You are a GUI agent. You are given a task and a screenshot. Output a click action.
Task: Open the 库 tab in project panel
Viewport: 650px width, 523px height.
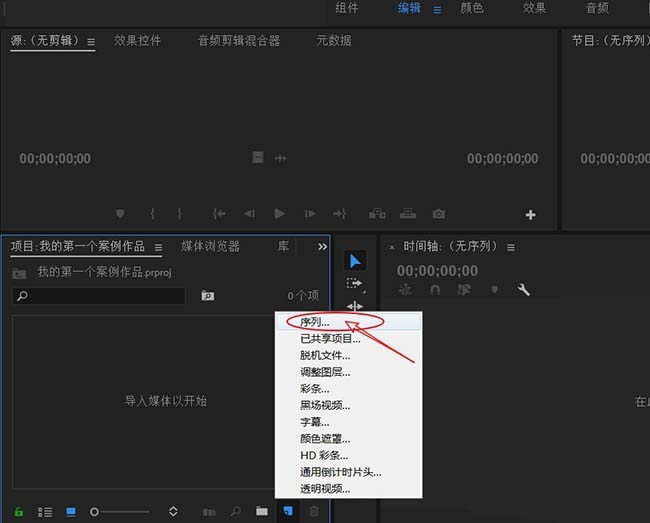pos(283,246)
